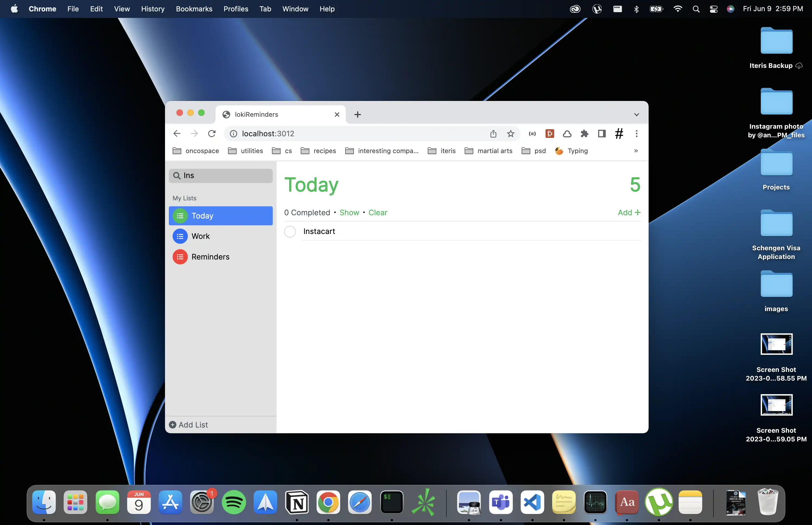Mark Instacart reminder as complete
Viewport: 812px width, 525px height.
[290, 232]
